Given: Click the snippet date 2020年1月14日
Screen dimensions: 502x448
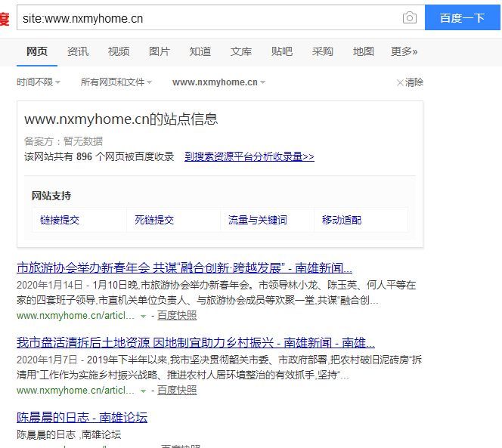Looking at the screenshot, I should point(50,285).
